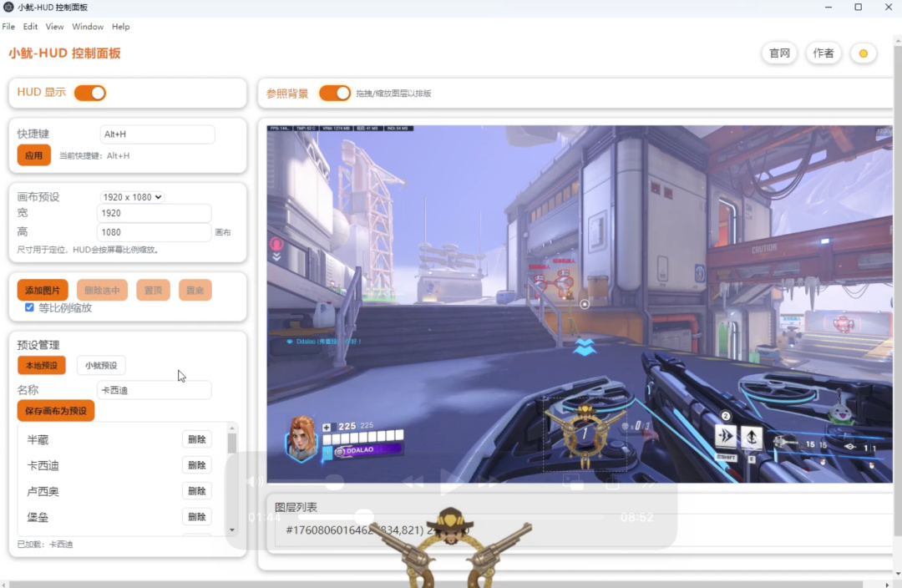
Task: Switch to the 本地预设 tab
Action: 42,365
